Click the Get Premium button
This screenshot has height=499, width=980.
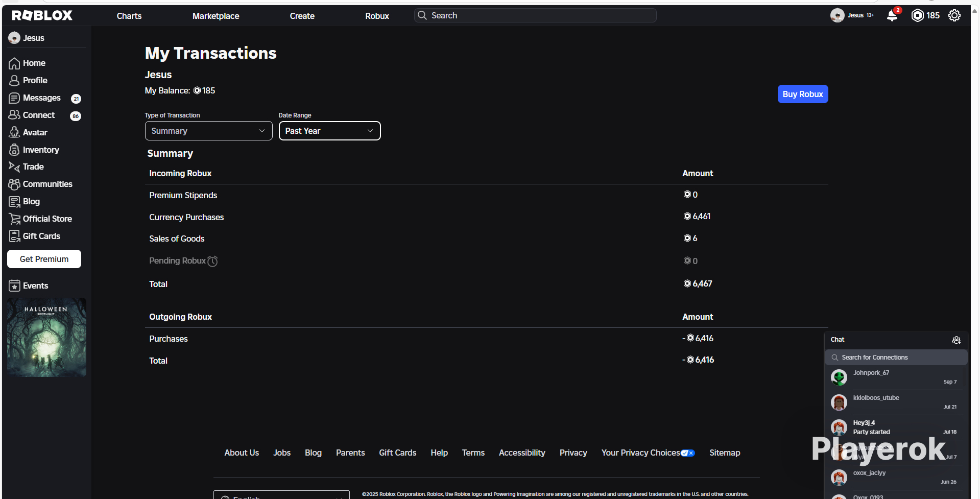click(x=44, y=259)
